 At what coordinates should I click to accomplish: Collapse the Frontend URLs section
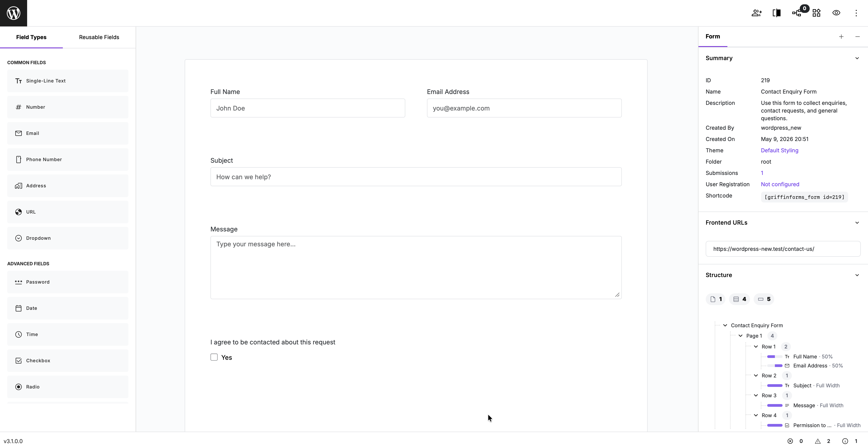tap(857, 223)
